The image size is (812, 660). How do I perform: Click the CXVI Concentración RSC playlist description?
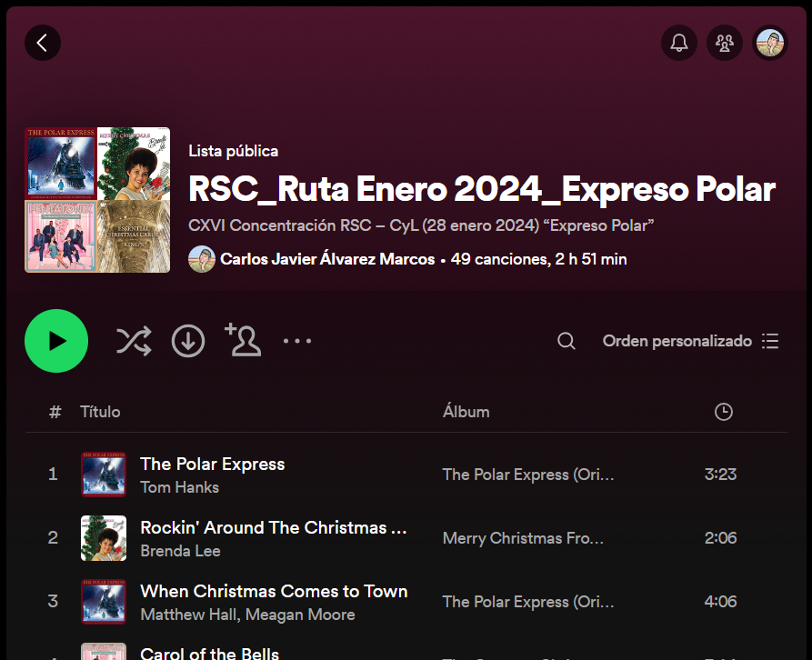click(421, 225)
